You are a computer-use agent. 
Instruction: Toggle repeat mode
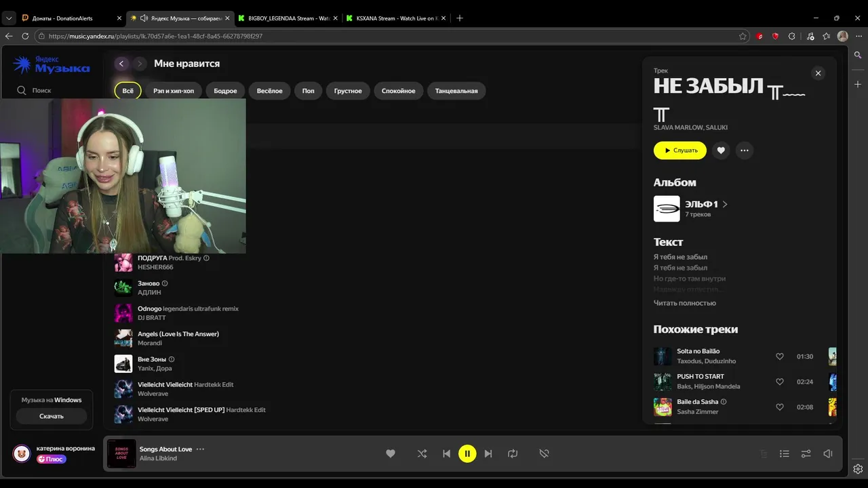click(513, 453)
